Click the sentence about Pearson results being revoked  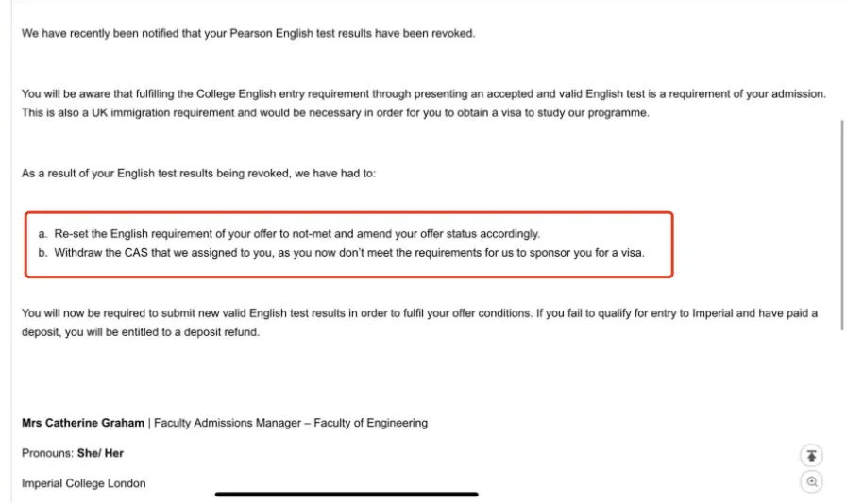(x=248, y=34)
